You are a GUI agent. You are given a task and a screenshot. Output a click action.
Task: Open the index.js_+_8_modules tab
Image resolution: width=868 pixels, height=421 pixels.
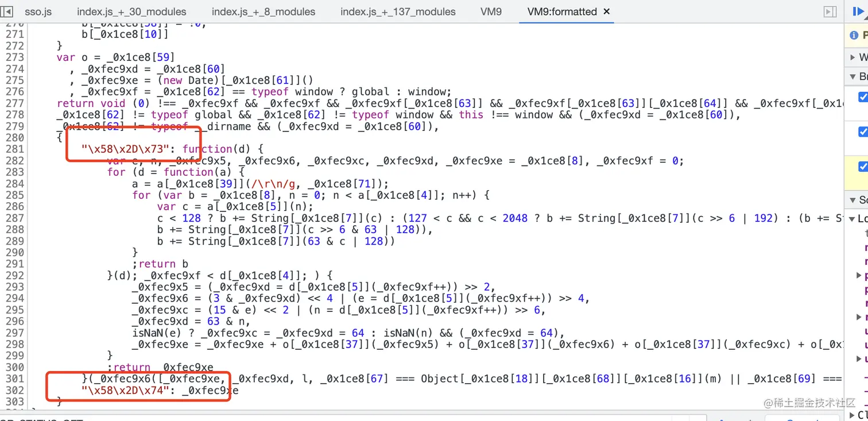(x=263, y=11)
